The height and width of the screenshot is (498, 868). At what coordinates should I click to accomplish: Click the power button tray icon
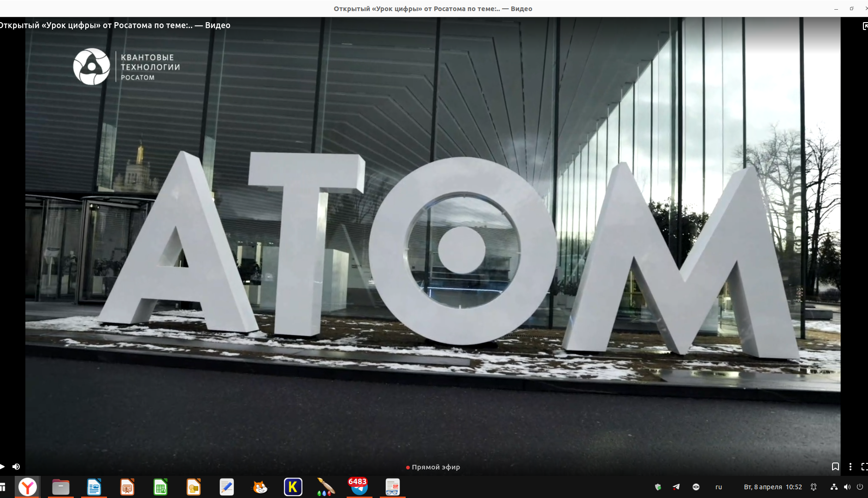pyautogui.click(x=860, y=487)
